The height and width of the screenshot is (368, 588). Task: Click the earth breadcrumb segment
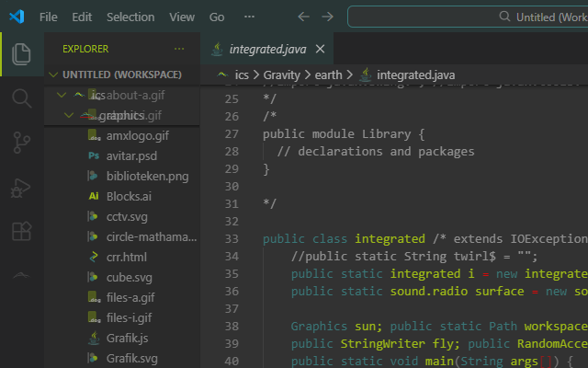329,75
